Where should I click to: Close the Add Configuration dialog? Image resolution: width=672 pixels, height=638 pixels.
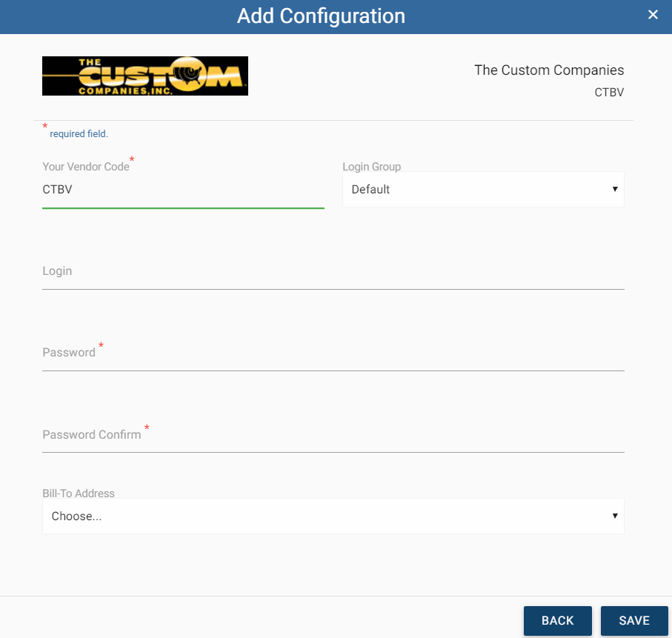point(653,14)
